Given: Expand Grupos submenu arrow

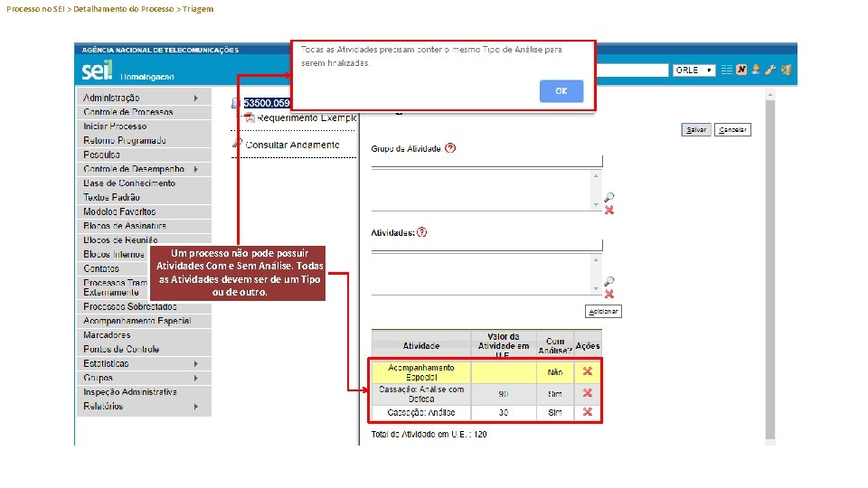Looking at the screenshot, I should point(196,379).
